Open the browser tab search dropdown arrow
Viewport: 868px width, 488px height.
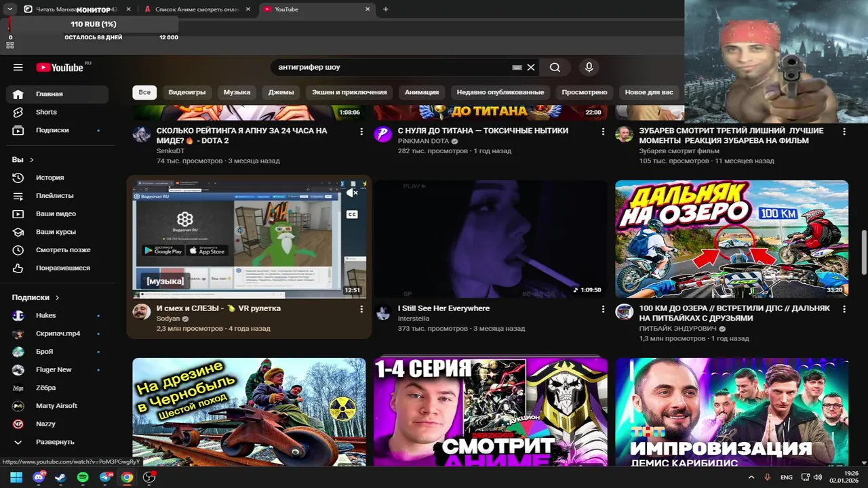point(9,9)
